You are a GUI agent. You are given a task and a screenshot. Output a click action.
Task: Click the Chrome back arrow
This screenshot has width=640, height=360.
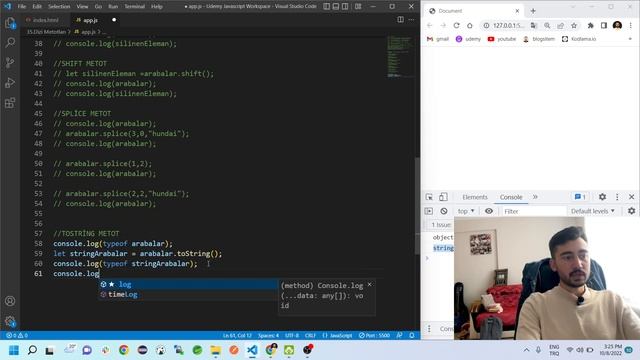click(x=429, y=25)
